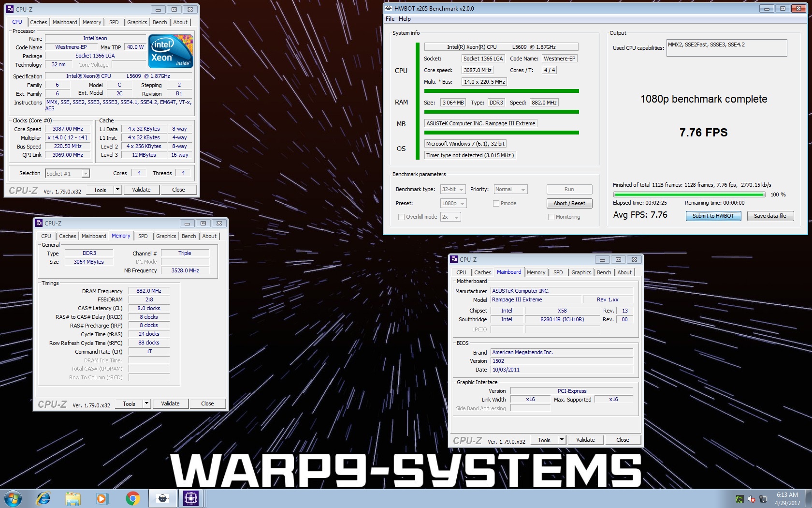Switch to Graphics tab in Mainboard window
The image size is (812, 508).
(x=581, y=272)
